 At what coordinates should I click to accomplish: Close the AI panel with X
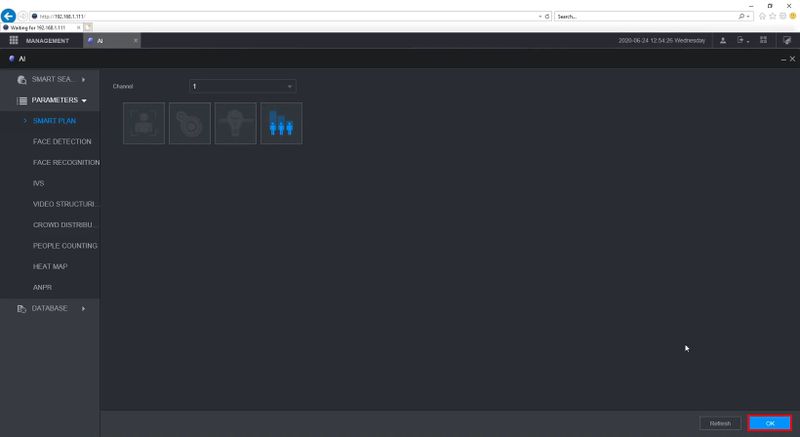pos(792,59)
